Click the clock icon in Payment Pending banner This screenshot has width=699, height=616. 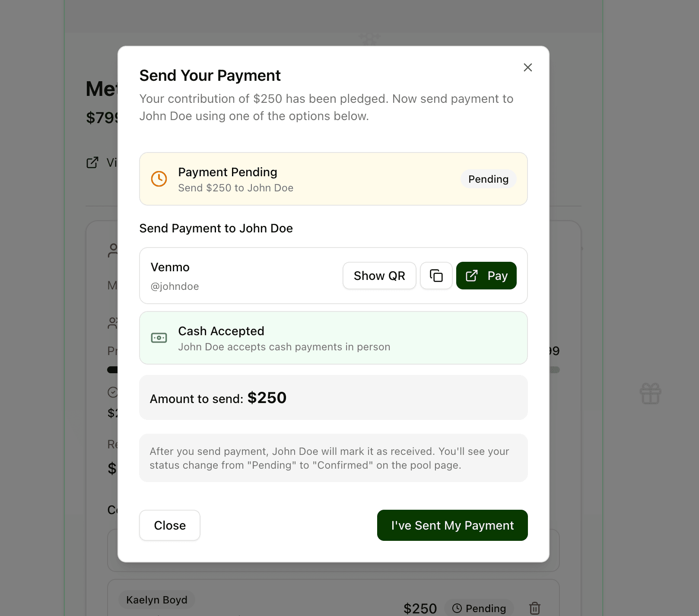[x=159, y=178]
